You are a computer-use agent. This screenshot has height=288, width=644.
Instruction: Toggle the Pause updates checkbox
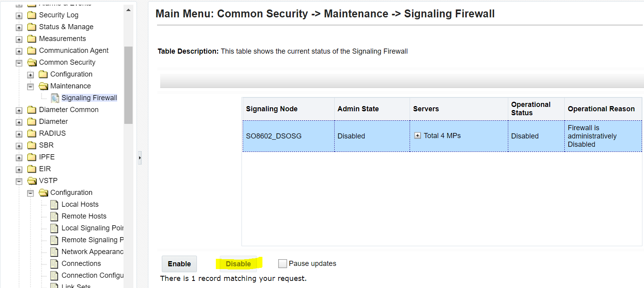click(x=282, y=263)
